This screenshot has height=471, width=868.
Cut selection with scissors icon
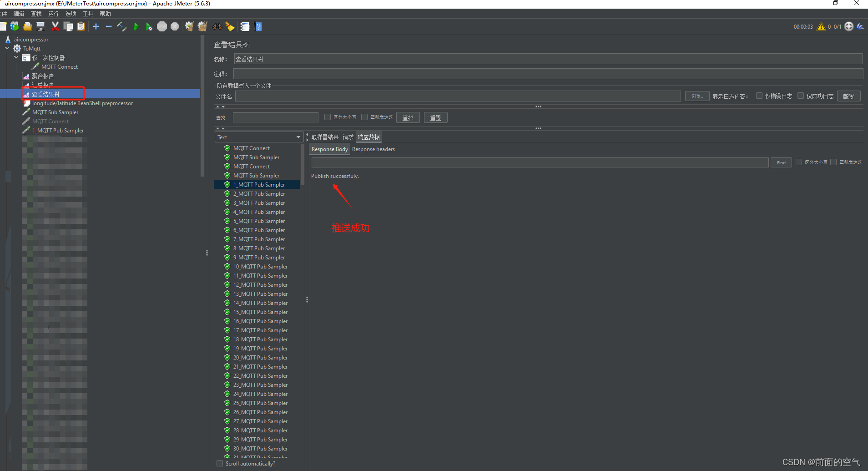[56, 26]
